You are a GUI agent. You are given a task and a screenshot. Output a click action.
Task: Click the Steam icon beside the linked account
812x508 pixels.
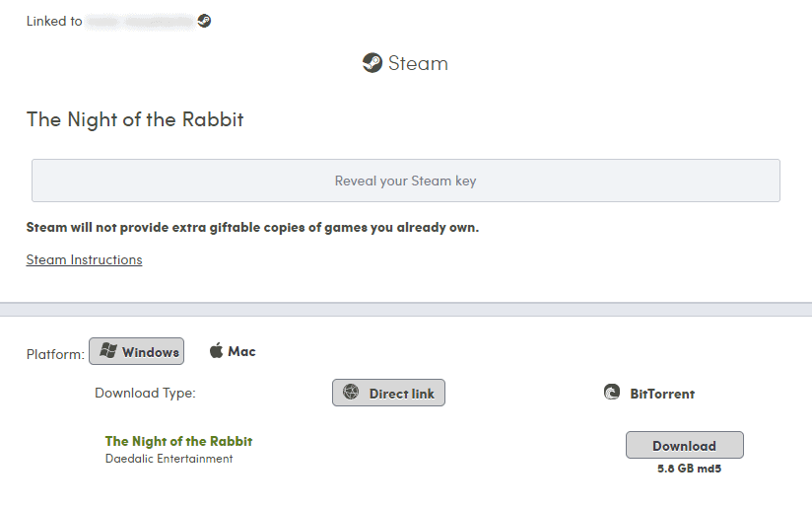pyautogui.click(x=204, y=21)
